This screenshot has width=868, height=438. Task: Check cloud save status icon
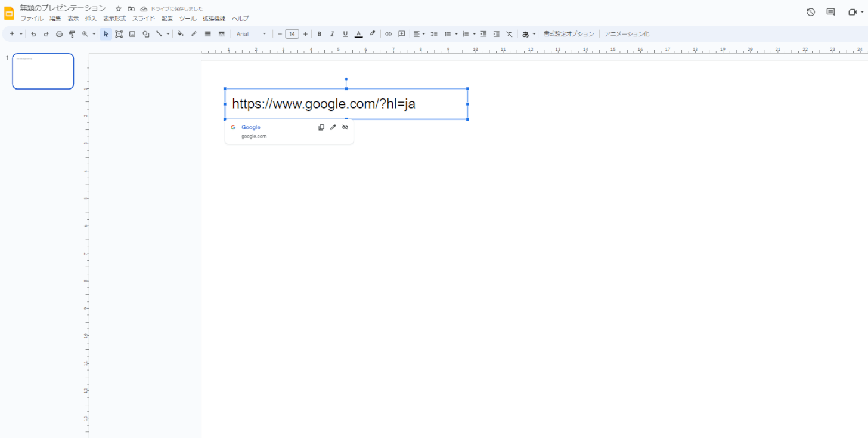click(x=144, y=8)
